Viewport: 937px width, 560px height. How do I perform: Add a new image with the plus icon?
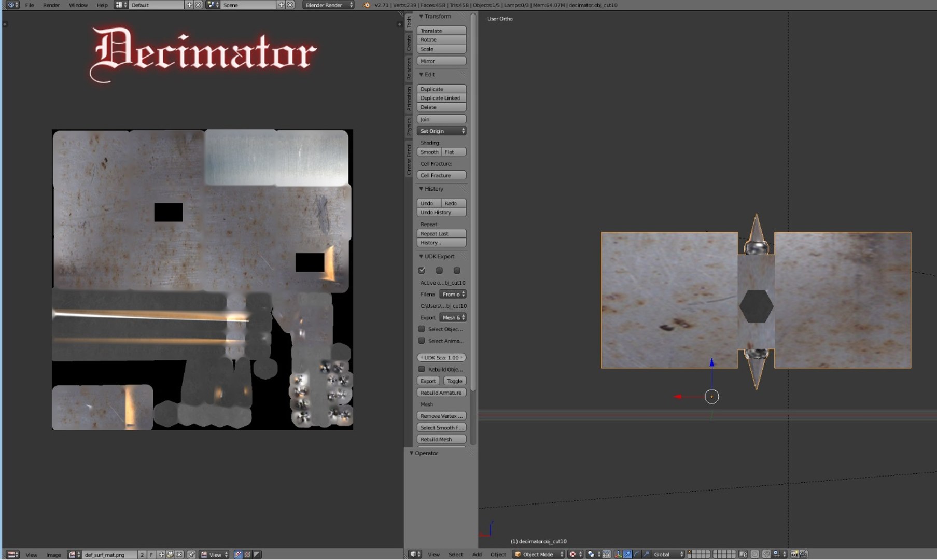tap(161, 554)
